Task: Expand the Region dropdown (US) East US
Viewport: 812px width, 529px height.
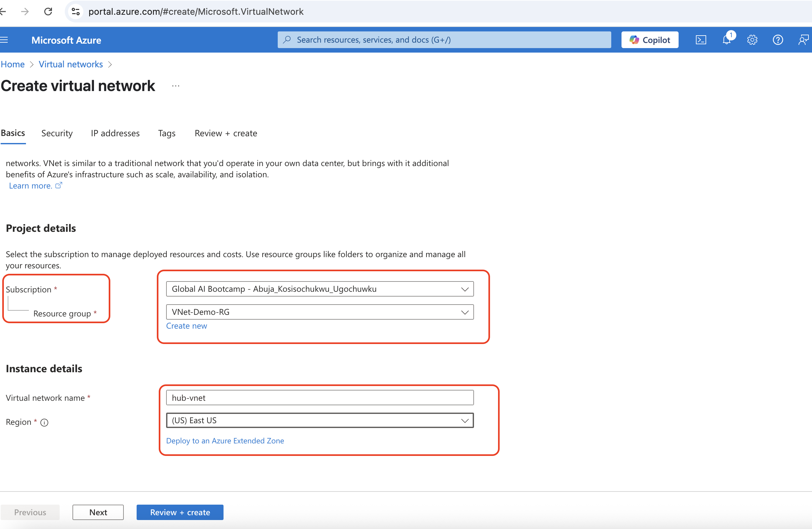Action: pyautogui.click(x=320, y=420)
